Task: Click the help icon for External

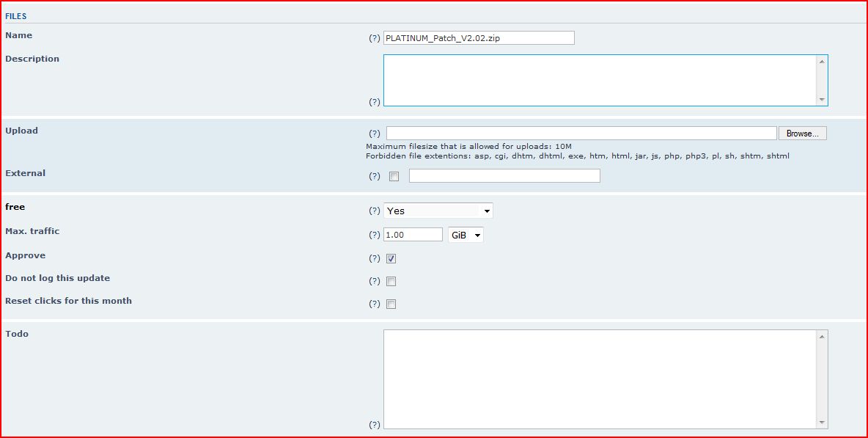Action: pos(374,176)
